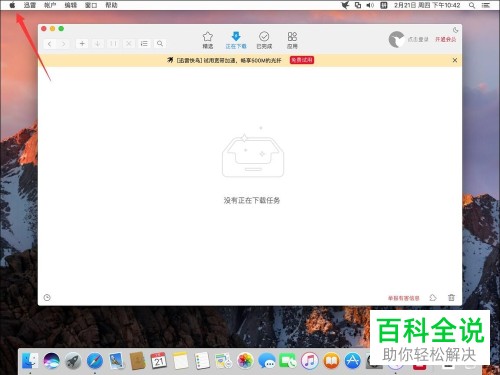Open the 迅雷 application menu
Viewport: 500px width, 375px height.
pos(30,5)
